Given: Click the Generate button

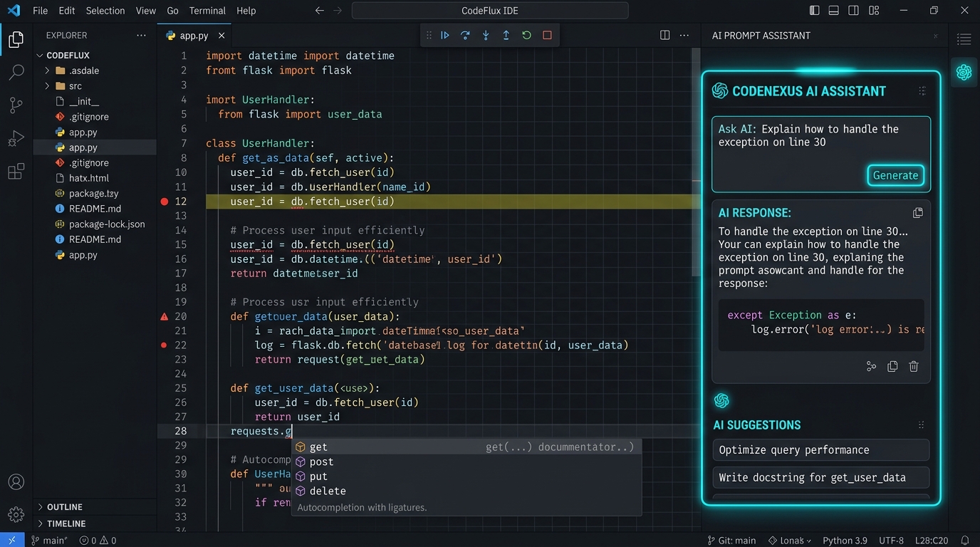Looking at the screenshot, I should (895, 175).
